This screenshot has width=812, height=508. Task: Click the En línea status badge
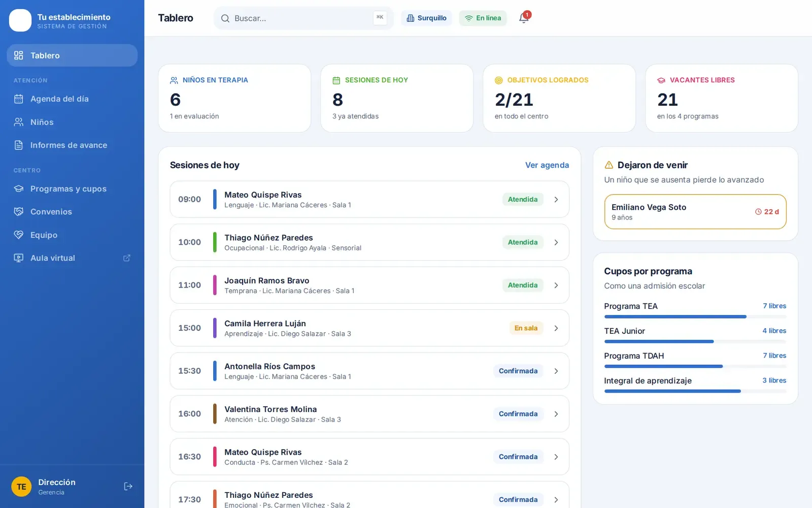(483, 18)
